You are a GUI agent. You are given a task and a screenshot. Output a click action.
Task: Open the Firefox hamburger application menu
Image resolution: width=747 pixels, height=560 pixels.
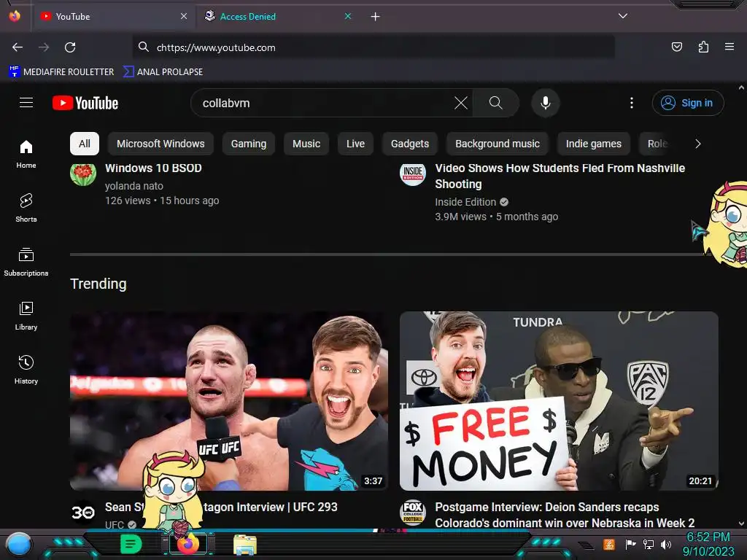point(729,47)
